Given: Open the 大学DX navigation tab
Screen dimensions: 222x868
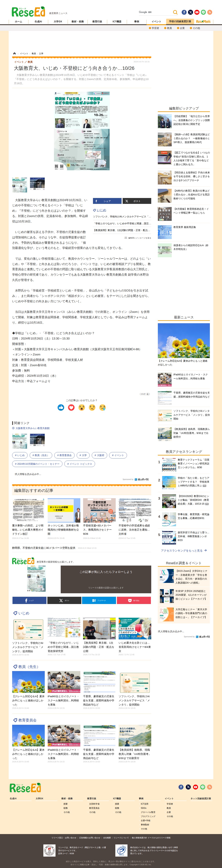Looking at the screenshot, I should tap(58, 21).
